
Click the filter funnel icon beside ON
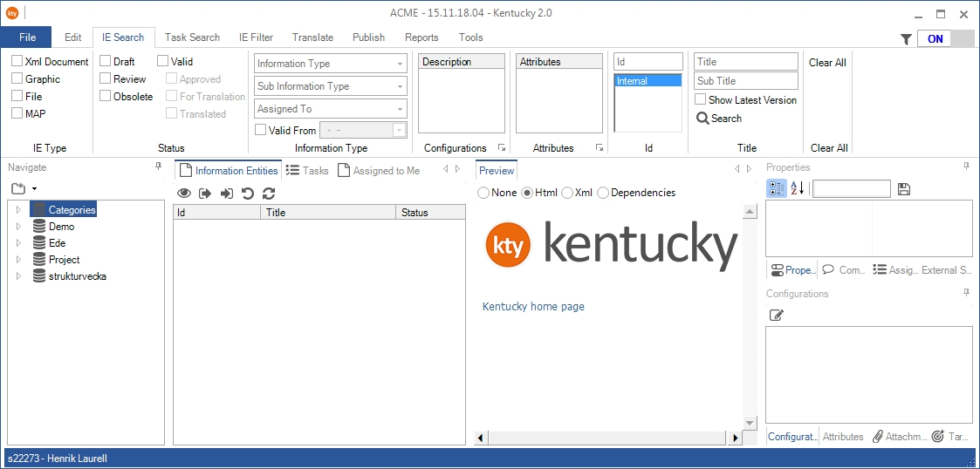coord(906,39)
